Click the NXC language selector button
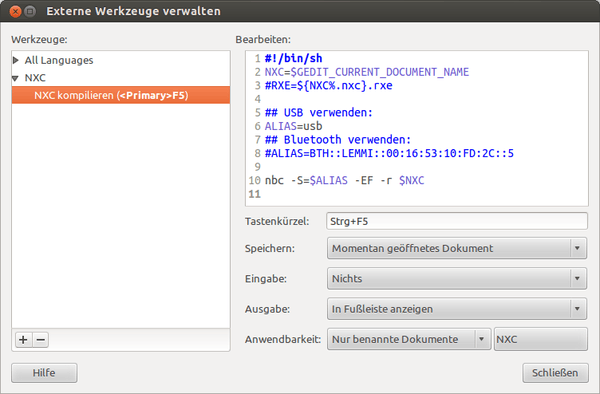The image size is (600, 394). (541, 339)
